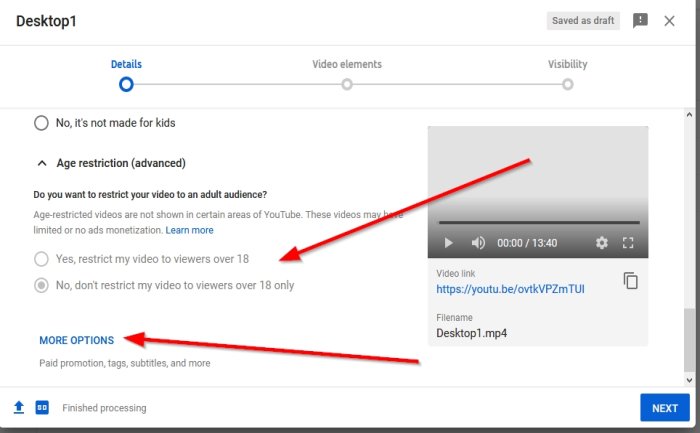
Task: Go to the Video elements step
Action: pos(347,64)
